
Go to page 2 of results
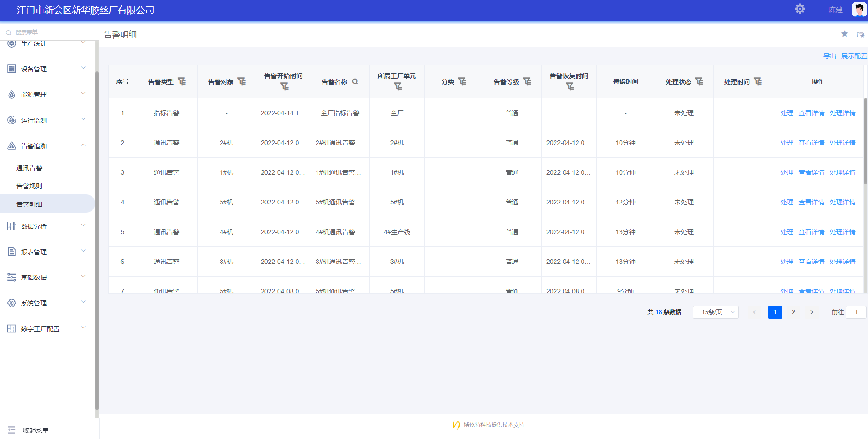[x=793, y=312]
